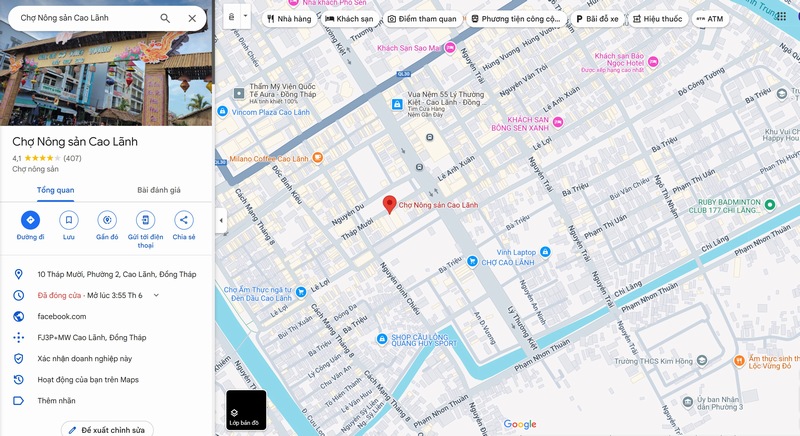Click the Đường đi directions icon

31,220
